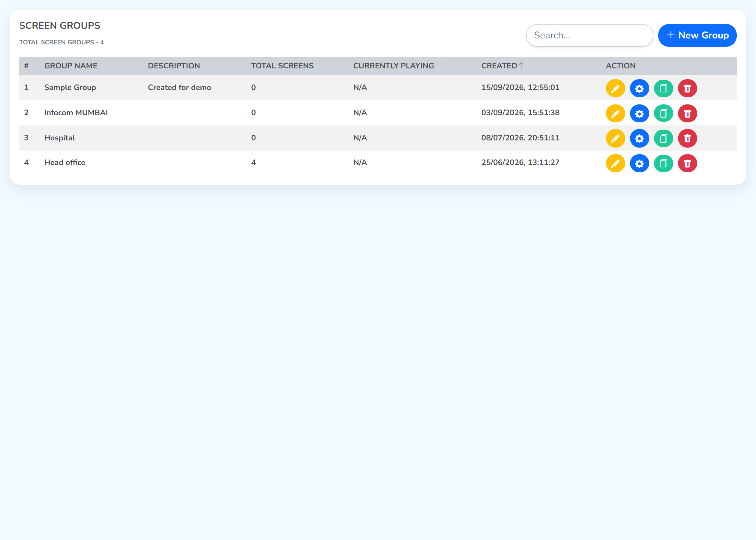Sort by the CREATED column header
The image size is (756, 540).
[502, 66]
